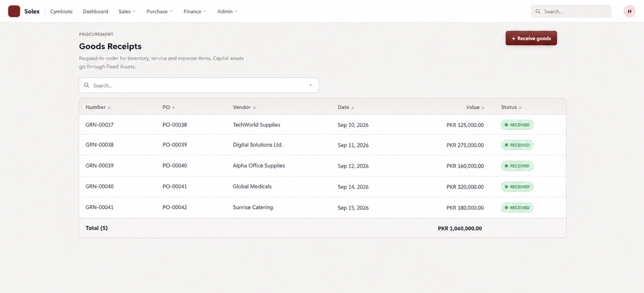This screenshot has width=644, height=293.
Task: Focus the top navigation search field
Action: [571, 12]
